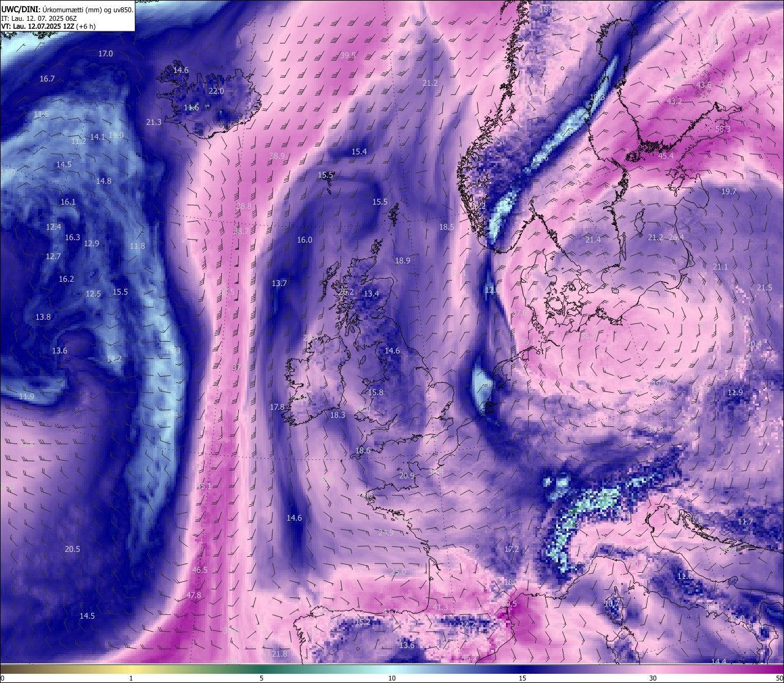Click the 47.8 value on the map
784x683 pixels.
(194, 595)
